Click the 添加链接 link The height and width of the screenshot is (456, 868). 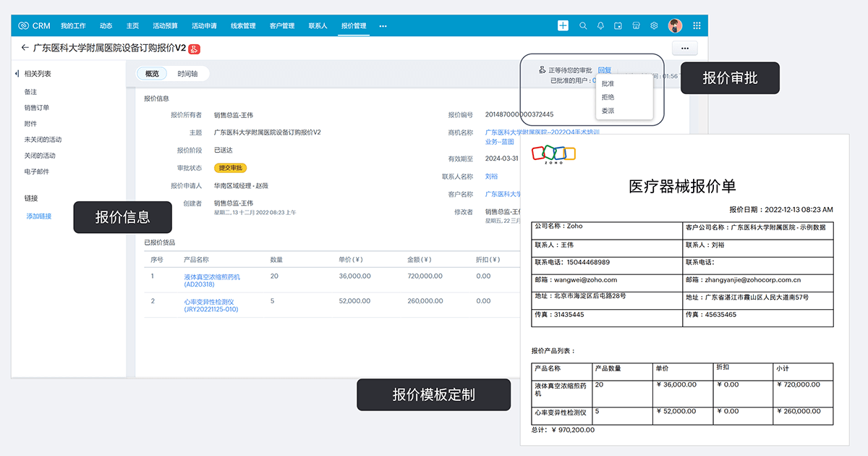click(x=39, y=216)
